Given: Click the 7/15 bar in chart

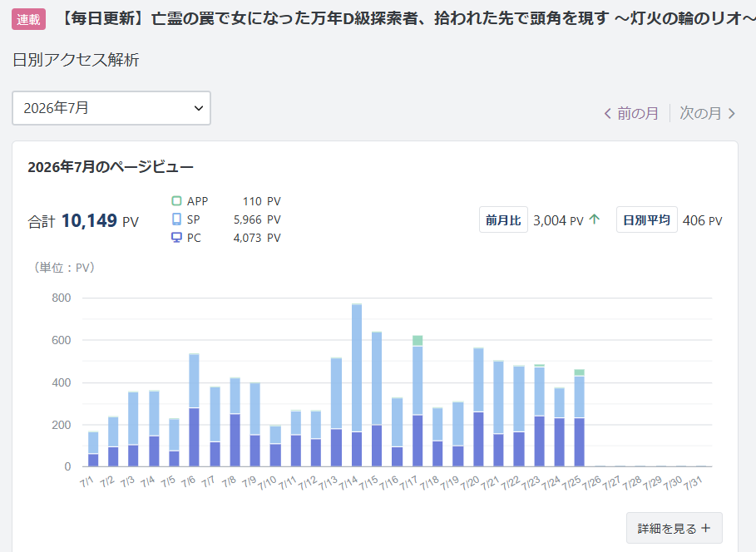Looking at the screenshot, I should [377, 399].
